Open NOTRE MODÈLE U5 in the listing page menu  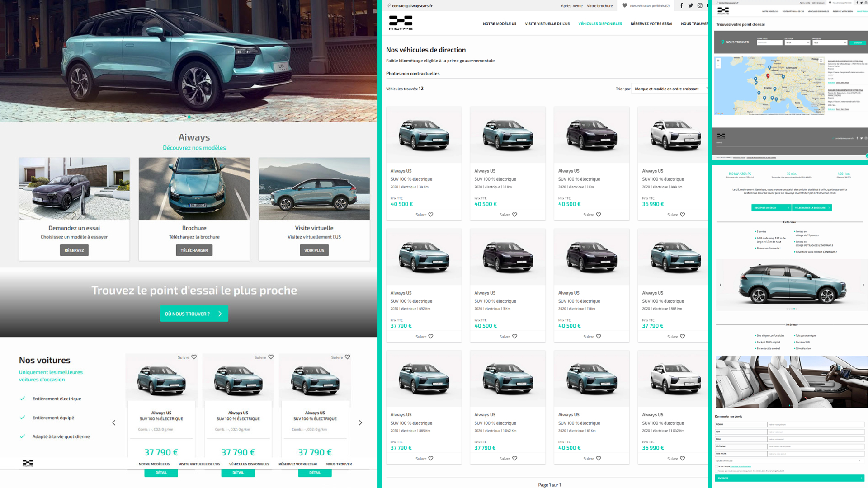click(500, 24)
